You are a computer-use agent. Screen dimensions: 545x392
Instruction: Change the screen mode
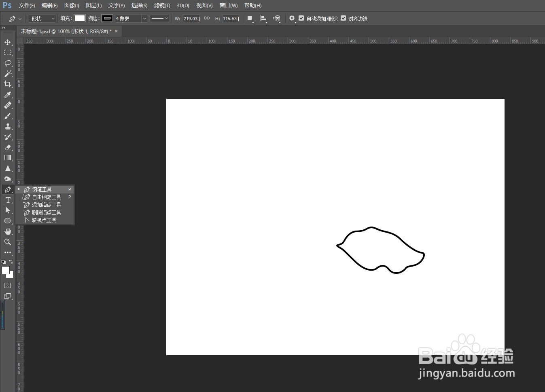click(8, 296)
